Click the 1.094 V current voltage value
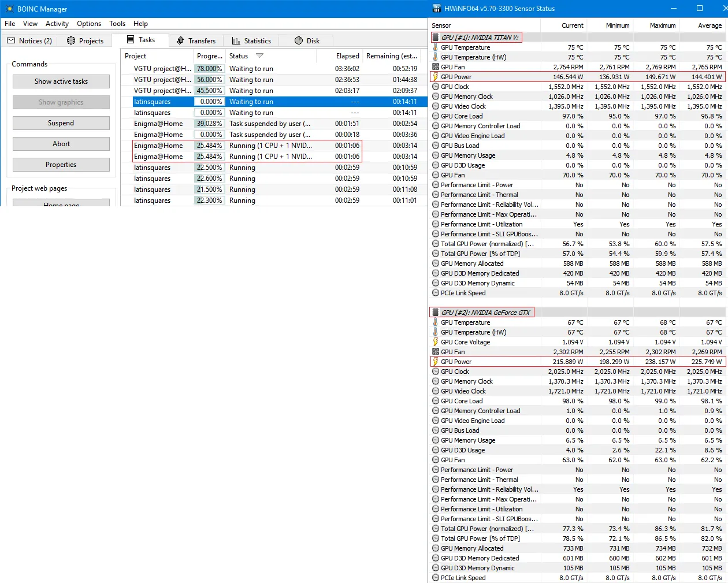728x583 pixels. (573, 342)
